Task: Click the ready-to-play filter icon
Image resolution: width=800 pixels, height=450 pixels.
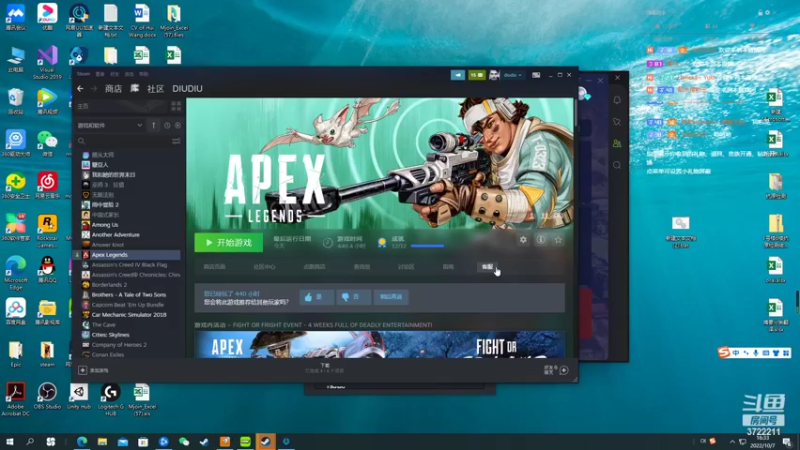Action: pyautogui.click(x=178, y=126)
